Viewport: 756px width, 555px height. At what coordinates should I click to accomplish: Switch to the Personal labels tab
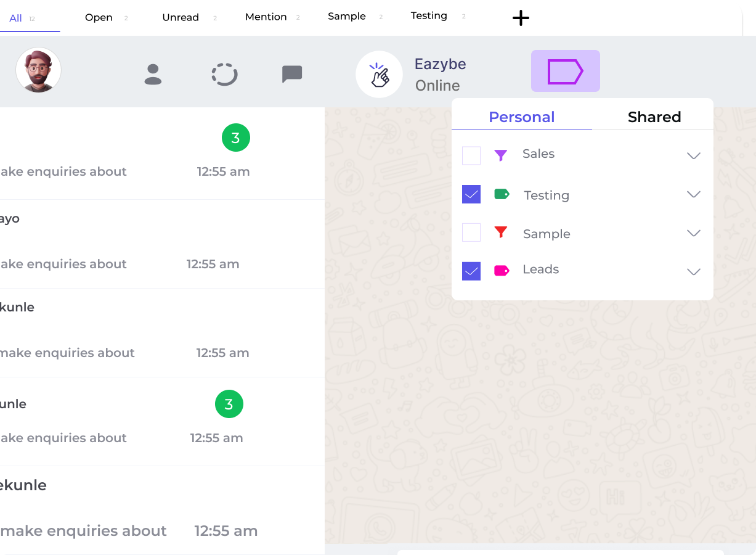click(x=522, y=117)
